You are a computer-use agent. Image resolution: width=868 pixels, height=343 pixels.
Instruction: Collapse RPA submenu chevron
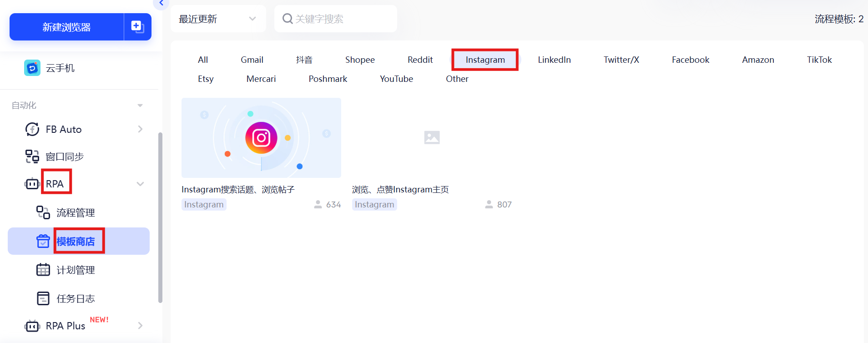coord(140,184)
